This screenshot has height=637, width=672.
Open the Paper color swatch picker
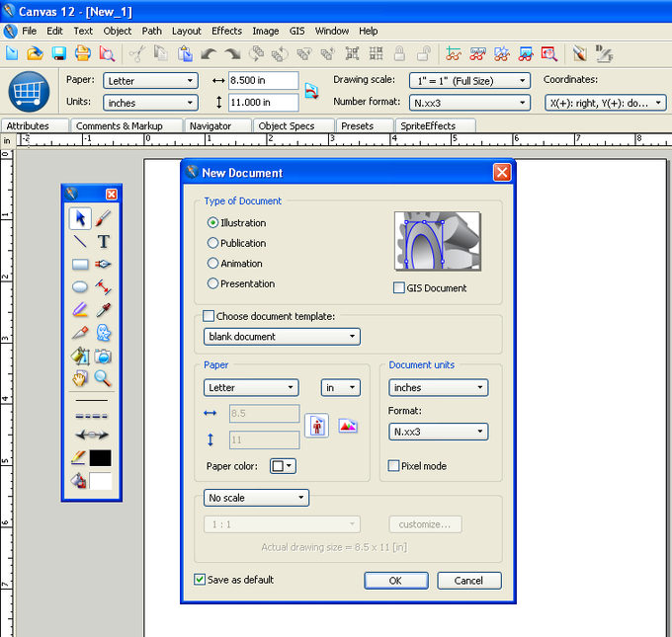tap(283, 465)
